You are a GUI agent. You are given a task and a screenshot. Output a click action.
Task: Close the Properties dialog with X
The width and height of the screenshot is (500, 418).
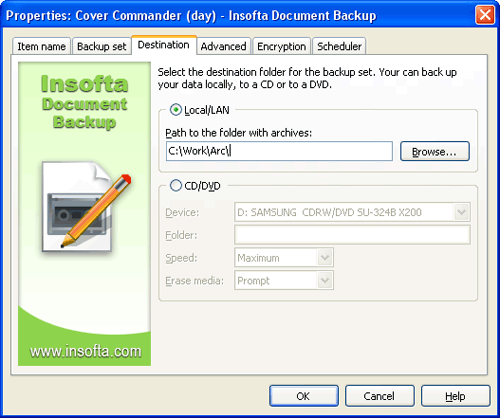[485, 15]
